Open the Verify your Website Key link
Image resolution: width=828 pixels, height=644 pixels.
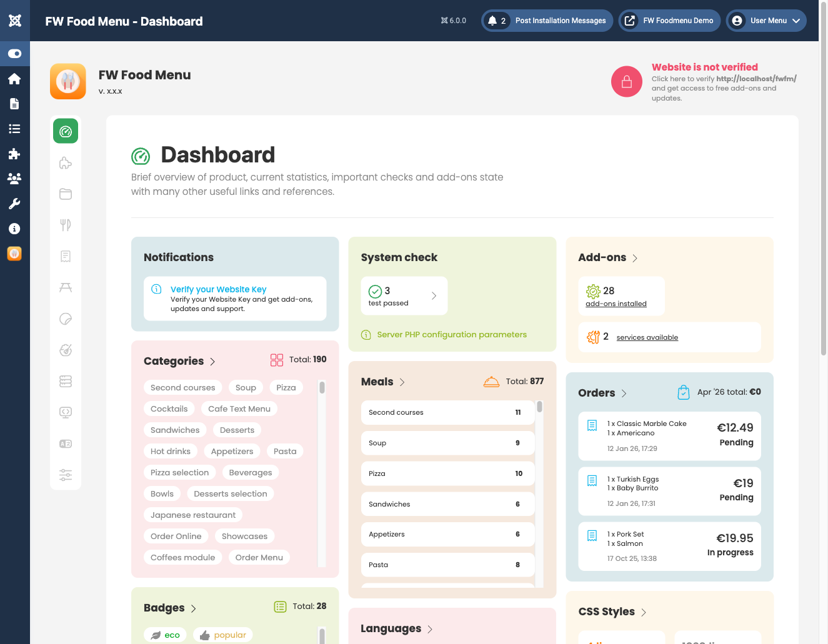(218, 289)
